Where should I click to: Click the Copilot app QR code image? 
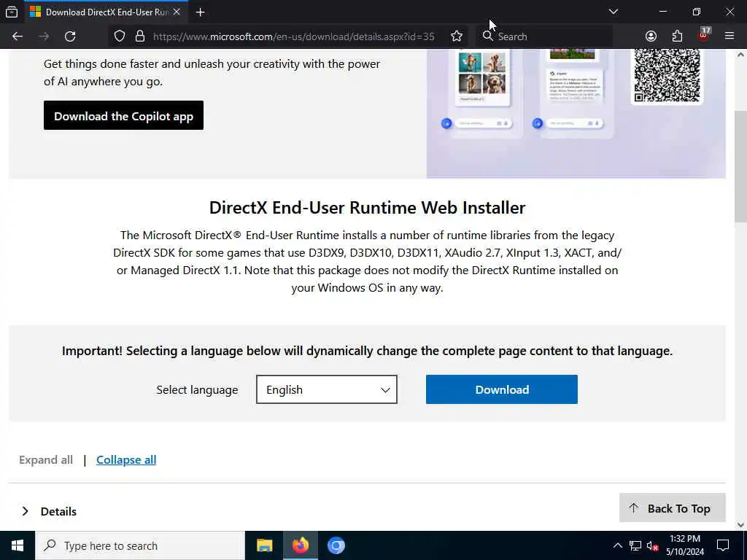tap(667, 75)
